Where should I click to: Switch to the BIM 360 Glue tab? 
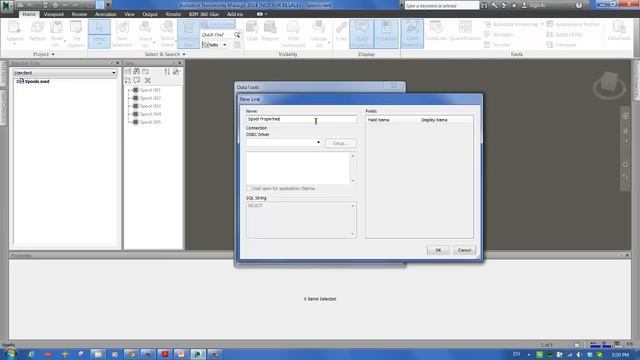(x=204, y=14)
